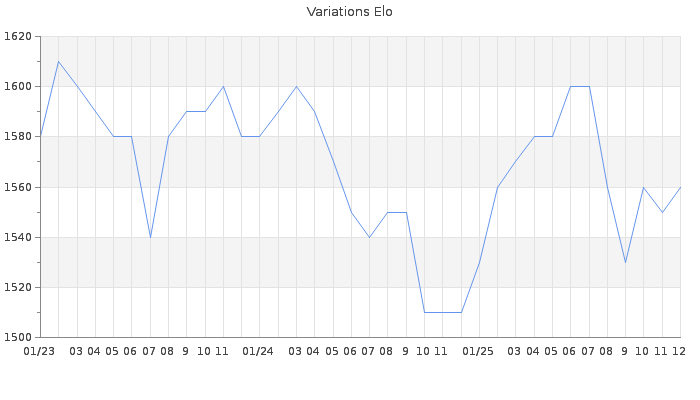Viewport: 700px width, 400px height.
Task: Click the last "12" month label on the x-axis
Action: (x=679, y=351)
